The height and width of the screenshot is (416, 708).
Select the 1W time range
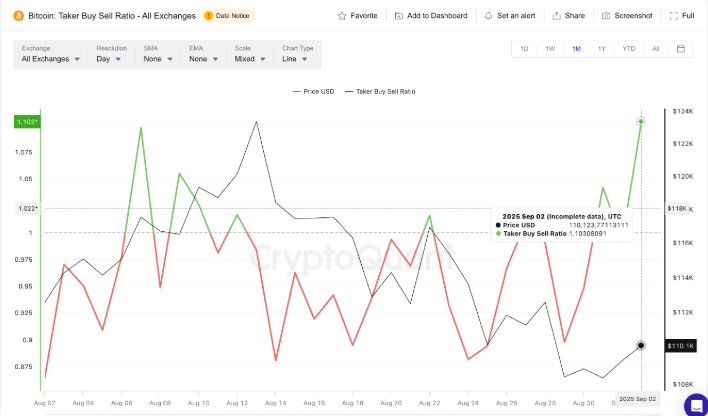pos(550,49)
